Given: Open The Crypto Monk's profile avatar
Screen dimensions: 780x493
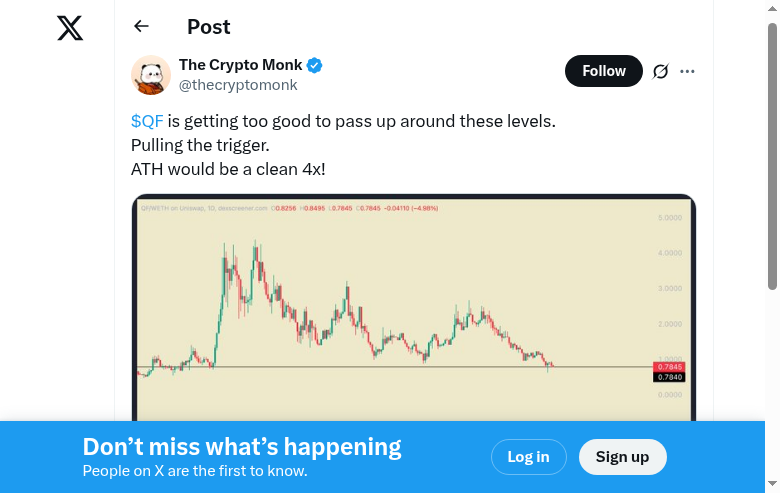Looking at the screenshot, I should pos(151,75).
